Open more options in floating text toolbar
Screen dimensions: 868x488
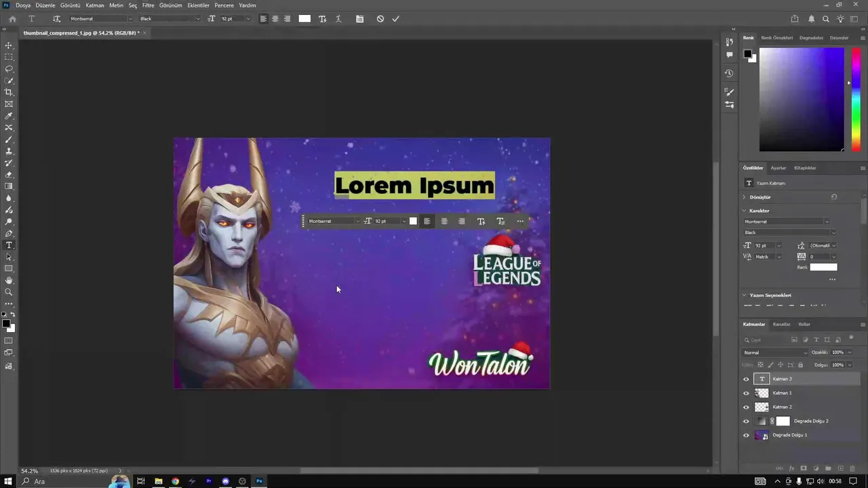[520, 221]
